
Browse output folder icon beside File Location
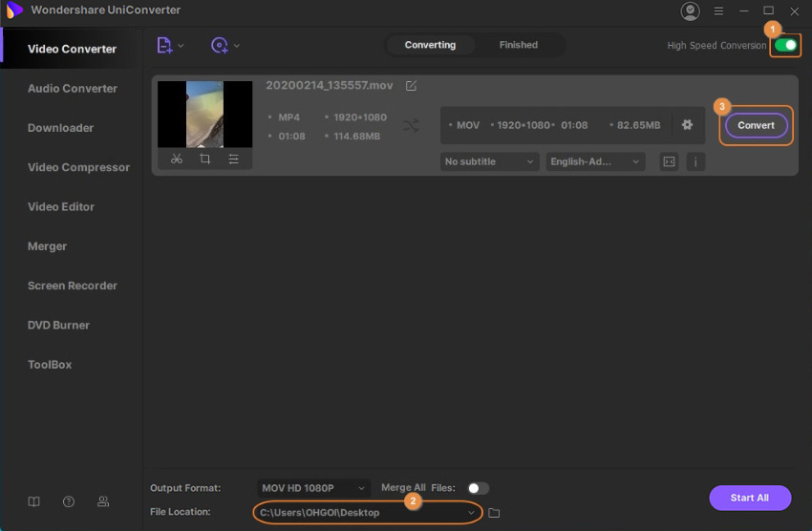click(x=494, y=513)
